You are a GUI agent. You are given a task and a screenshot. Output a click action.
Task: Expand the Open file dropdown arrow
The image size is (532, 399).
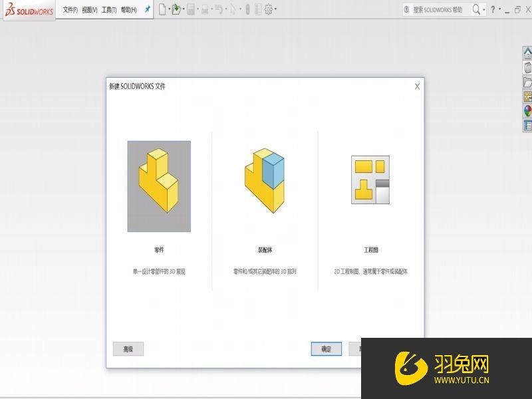click(184, 9)
